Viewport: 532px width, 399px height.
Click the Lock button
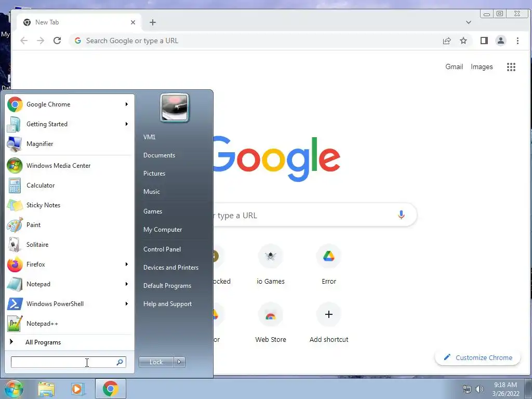coord(156,362)
